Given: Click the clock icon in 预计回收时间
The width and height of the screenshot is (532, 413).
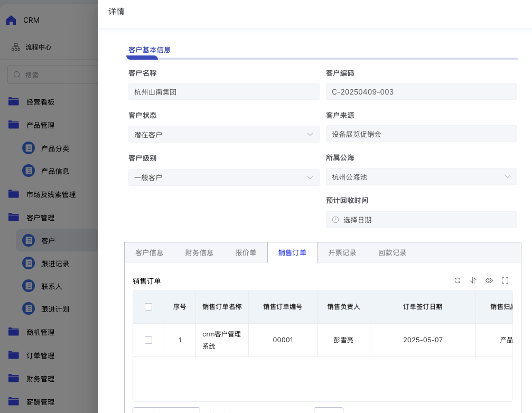Looking at the screenshot, I should 335,220.
